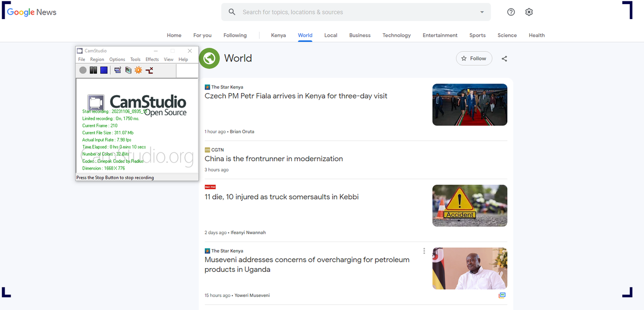
Task: Open CamStudio Region menu
Action: pyautogui.click(x=97, y=59)
